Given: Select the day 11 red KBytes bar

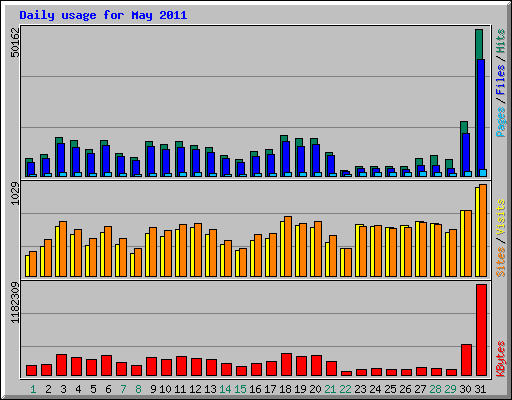Looking at the screenshot, I should pyautogui.click(x=181, y=366).
